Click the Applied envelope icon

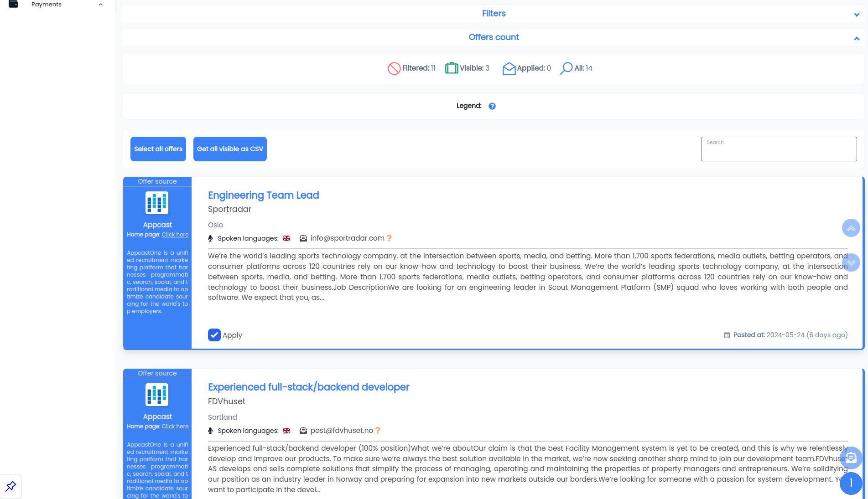(x=509, y=68)
